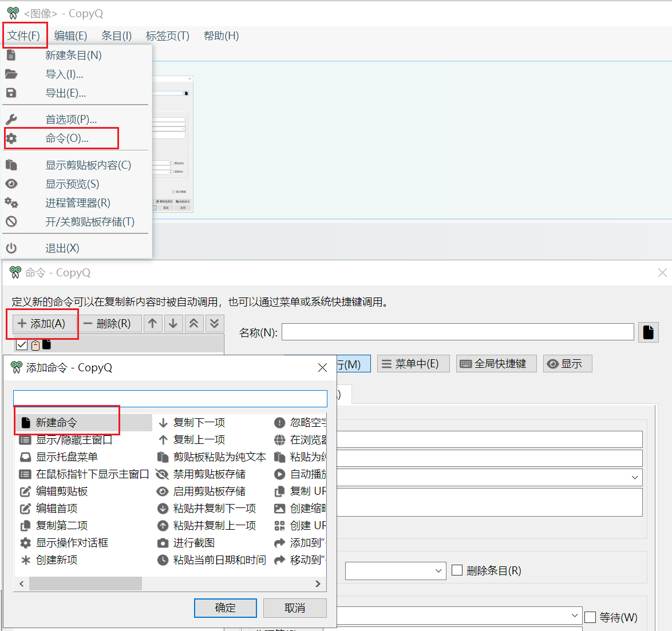This screenshot has height=631, width=672.
Task: Click the gears icon for 进程管理器(R)
Action: pyautogui.click(x=11, y=203)
